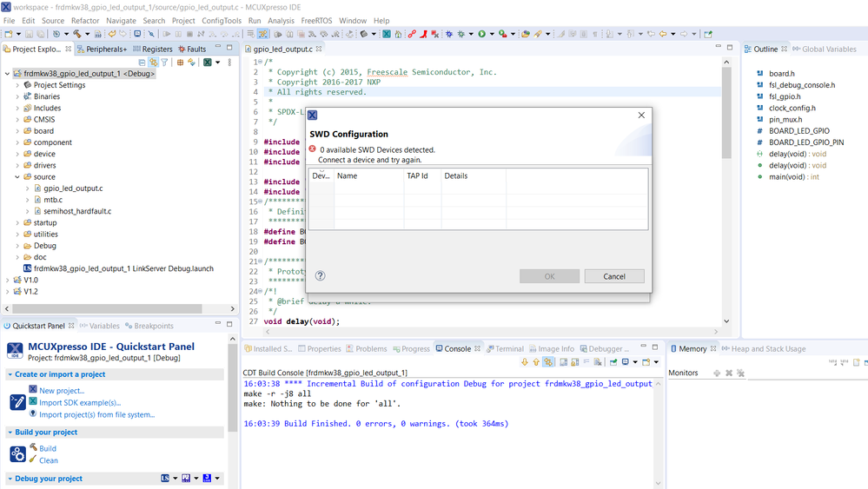Open the Project menu

[x=183, y=21]
